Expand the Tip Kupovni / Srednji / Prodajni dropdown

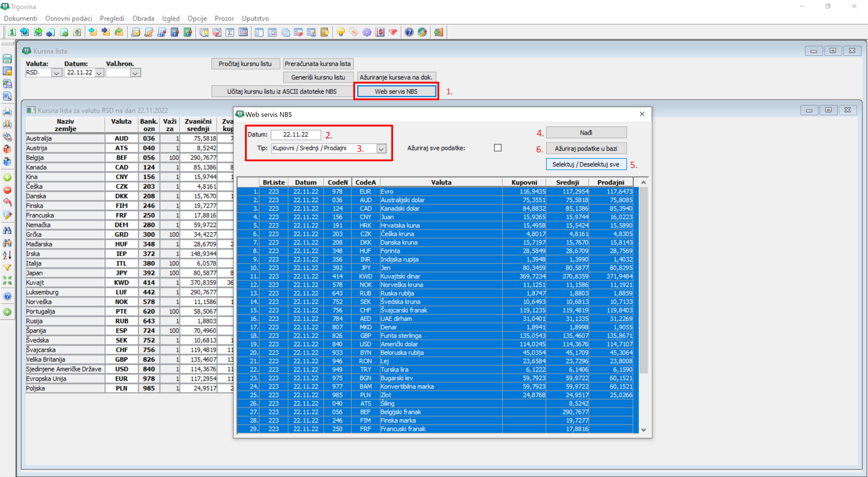pyautogui.click(x=381, y=149)
